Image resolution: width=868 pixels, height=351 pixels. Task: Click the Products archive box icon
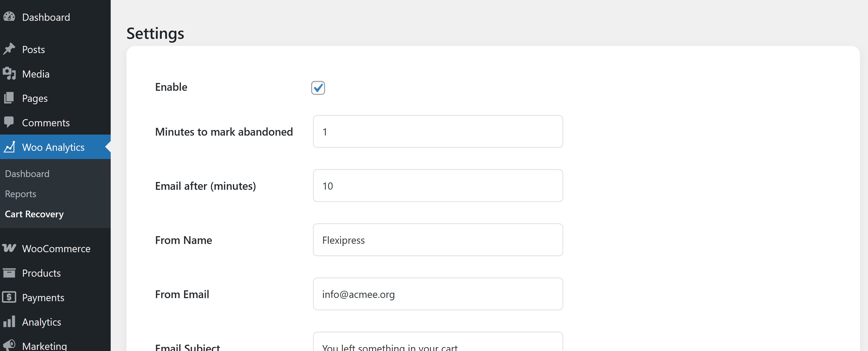(10, 273)
